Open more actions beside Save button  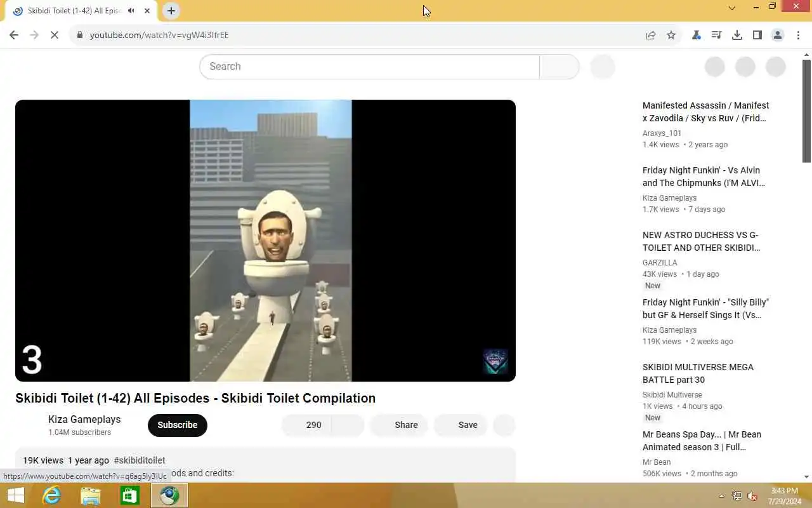point(504,425)
